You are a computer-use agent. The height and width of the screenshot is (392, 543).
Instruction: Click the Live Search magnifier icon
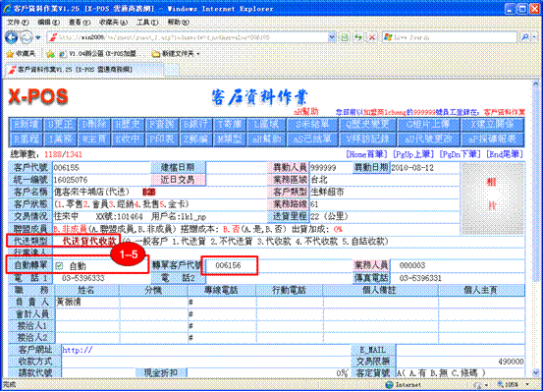pos(524,36)
